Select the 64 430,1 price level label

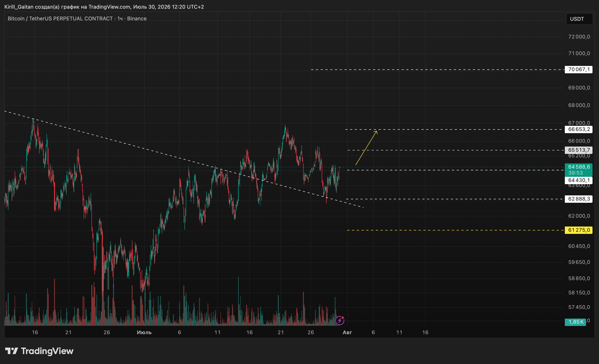(x=579, y=180)
